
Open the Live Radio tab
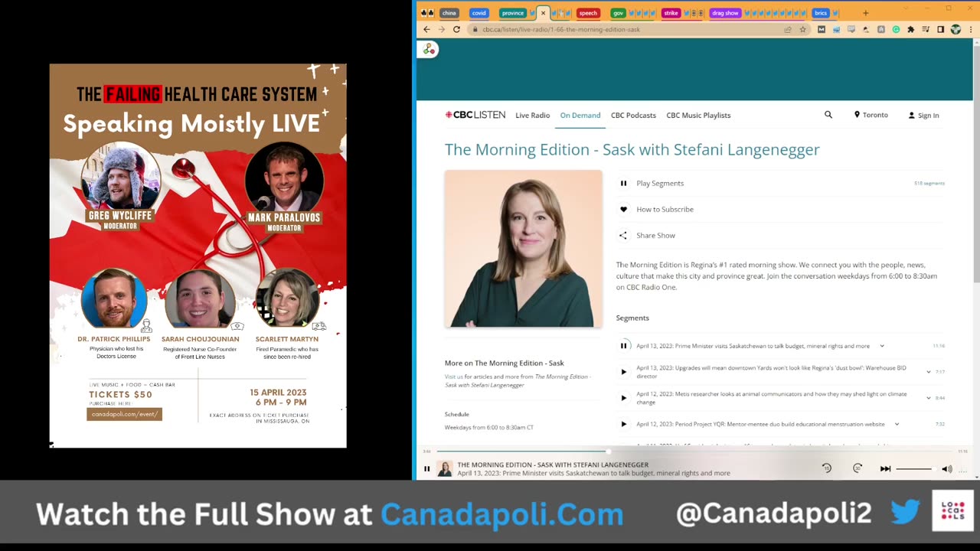click(532, 116)
